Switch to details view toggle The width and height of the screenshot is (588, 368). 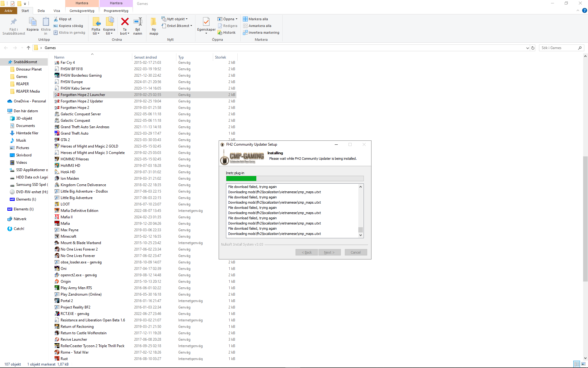577,364
